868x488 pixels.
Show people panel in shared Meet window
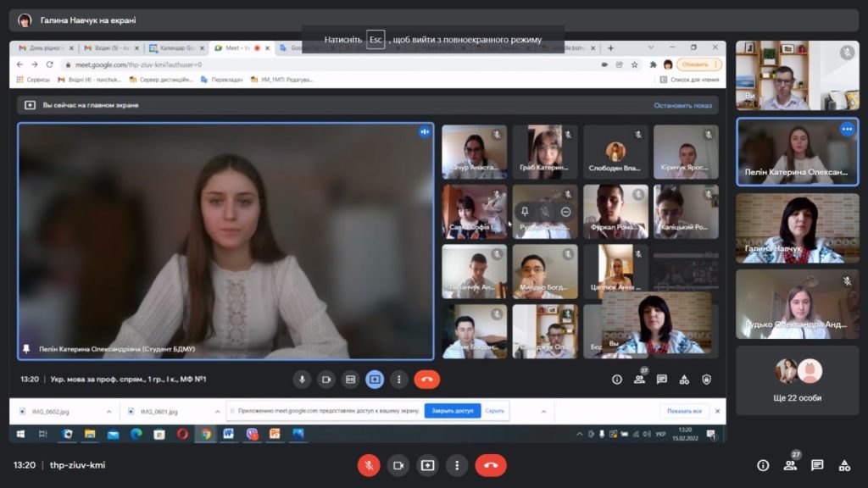(x=639, y=380)
